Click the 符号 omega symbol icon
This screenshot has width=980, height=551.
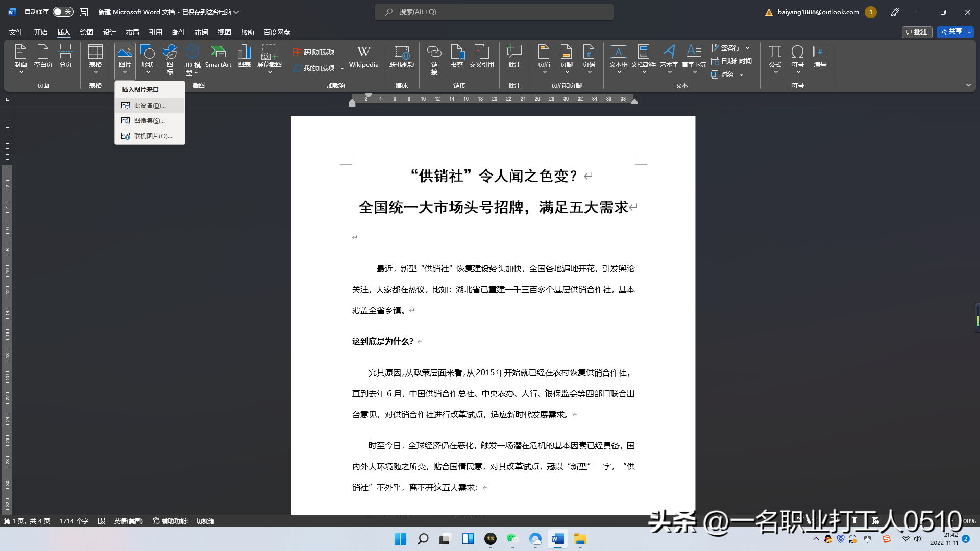pyautogui.click(x=797, y=56)
